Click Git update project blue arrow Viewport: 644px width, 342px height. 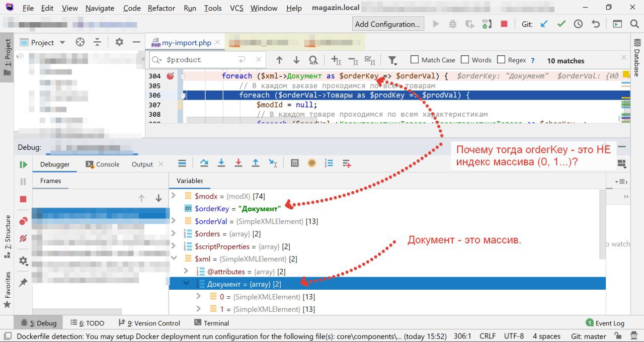pyautogui.click(x=544, y=24)
